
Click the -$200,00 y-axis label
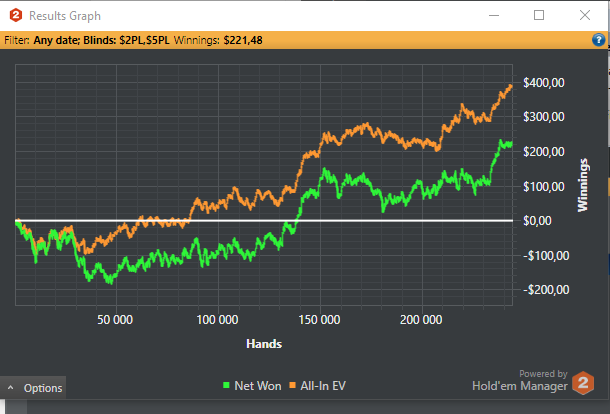click(546, 289)
